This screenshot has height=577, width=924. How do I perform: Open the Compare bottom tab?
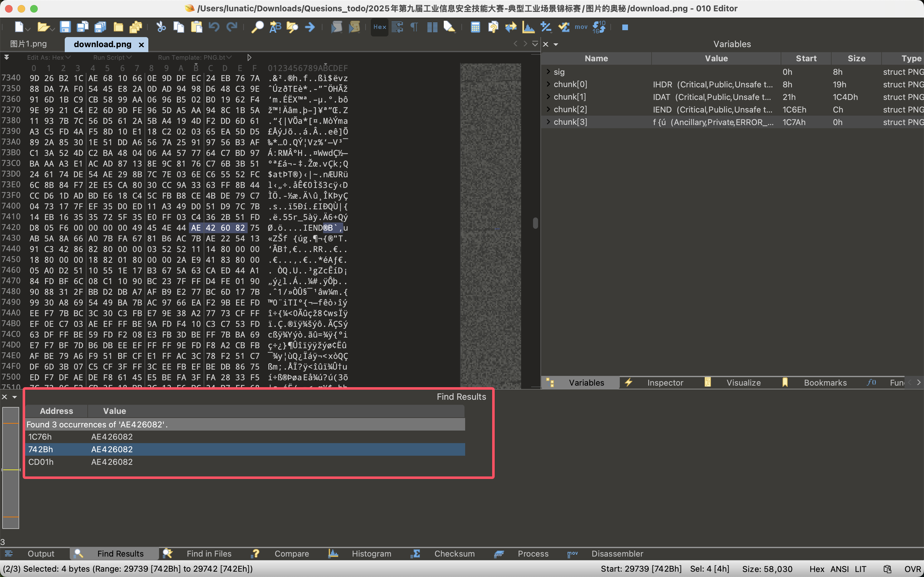click(292, 553)
